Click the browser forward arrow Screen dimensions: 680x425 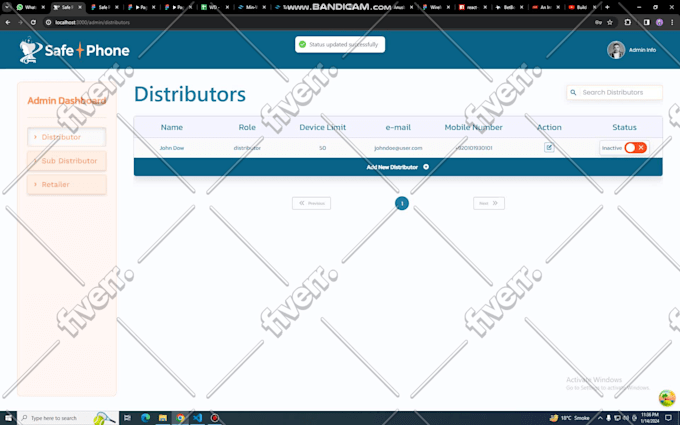[20, 22]
